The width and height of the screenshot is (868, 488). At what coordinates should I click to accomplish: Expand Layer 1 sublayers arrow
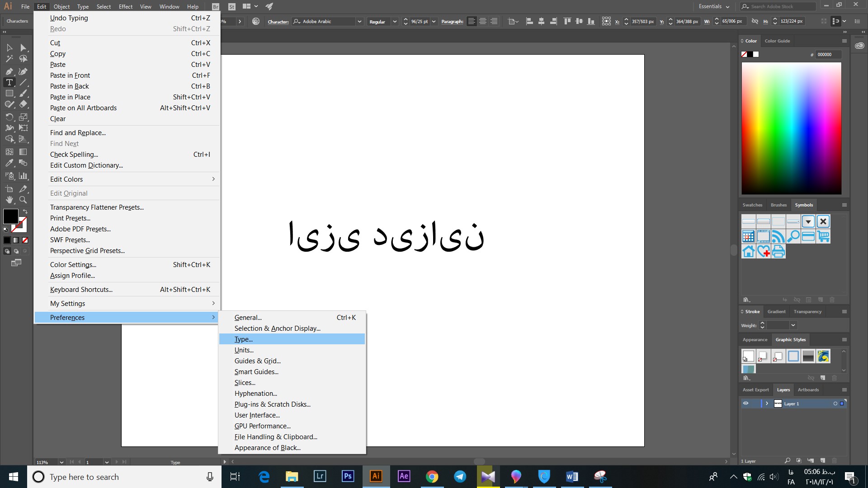(767, 404)
